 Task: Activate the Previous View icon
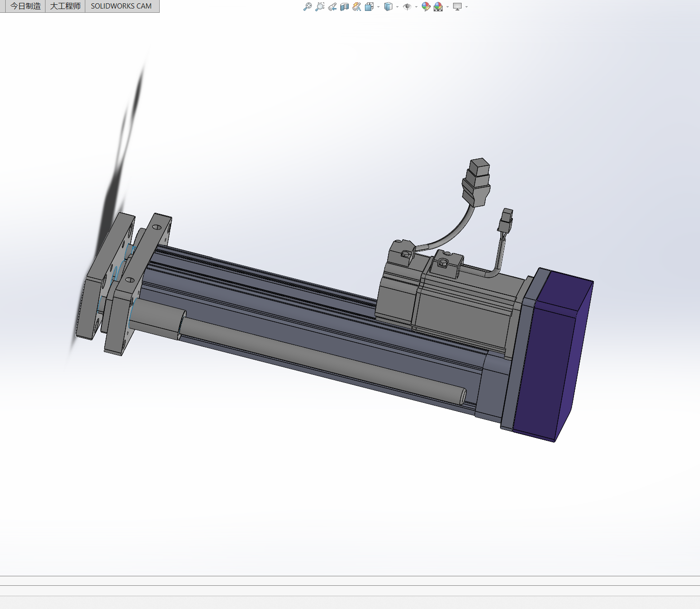(332, 7)
